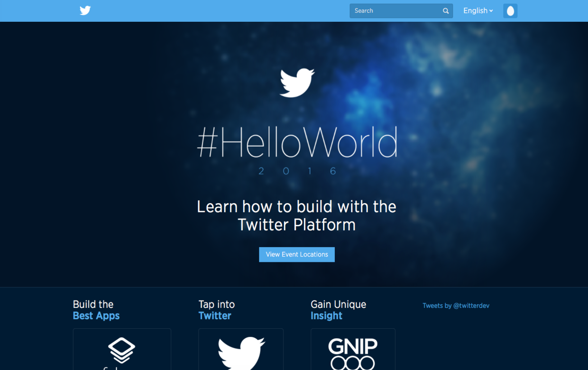The height and width of the screenshot is (370, 588).
Task: Click the Tap into Twitter heading
Action: [x=217, y=310]
